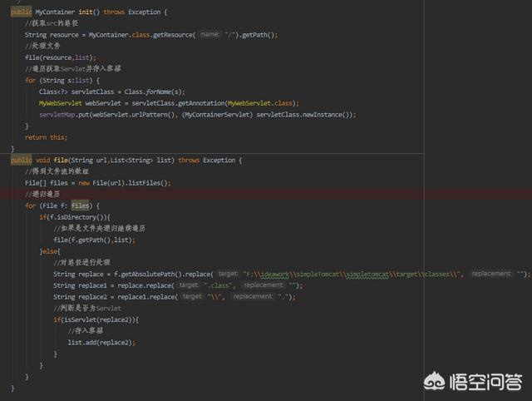Click the highlighted public keyword before MyContainer init
This screenshot has height=401, width=532.
tap(22, 12)
